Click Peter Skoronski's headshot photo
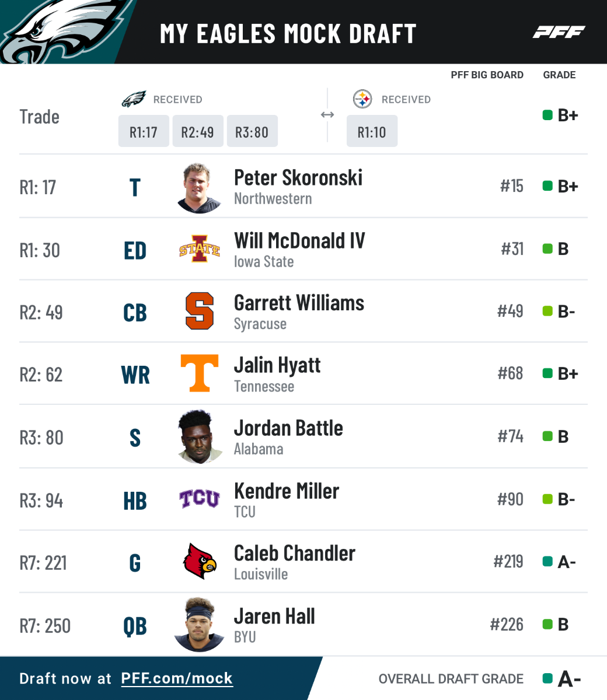This screenshot has height=700, width=607. [200, 188]
